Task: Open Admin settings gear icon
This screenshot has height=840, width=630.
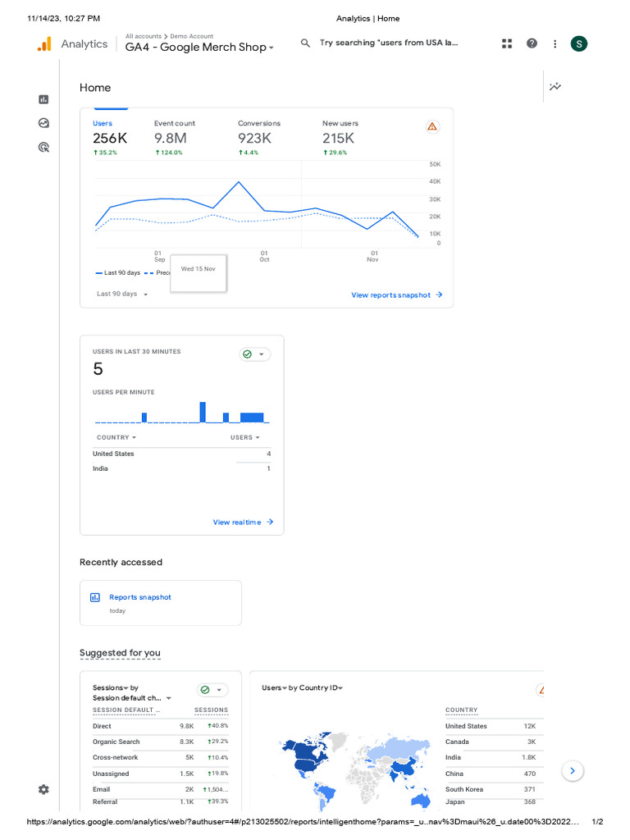Action: (x=43, y=789)
